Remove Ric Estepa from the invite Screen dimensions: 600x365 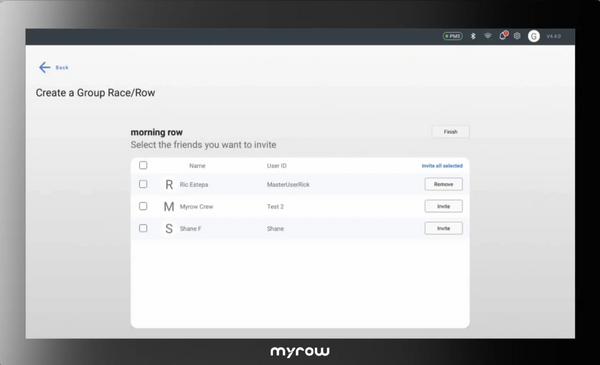pyautogui.click(x=443, y=184)
